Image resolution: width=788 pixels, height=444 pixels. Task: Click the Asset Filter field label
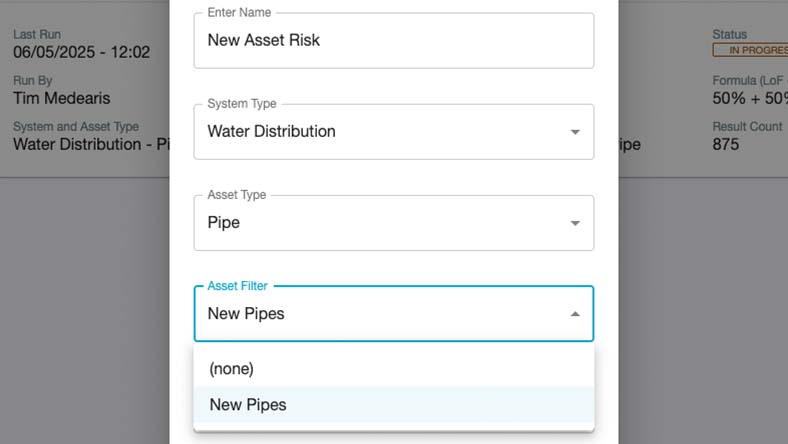pos(238,286)
